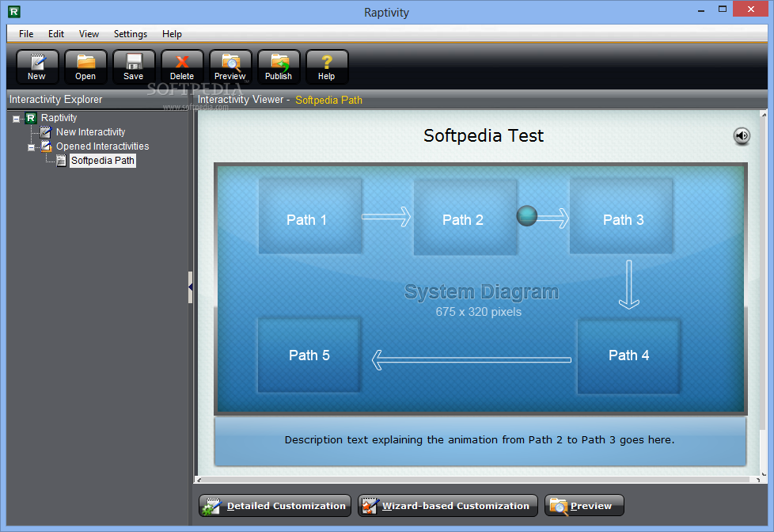Click Wizard-based Customization button
Viewport: 774px width, 532px height.
pos(448,506)
